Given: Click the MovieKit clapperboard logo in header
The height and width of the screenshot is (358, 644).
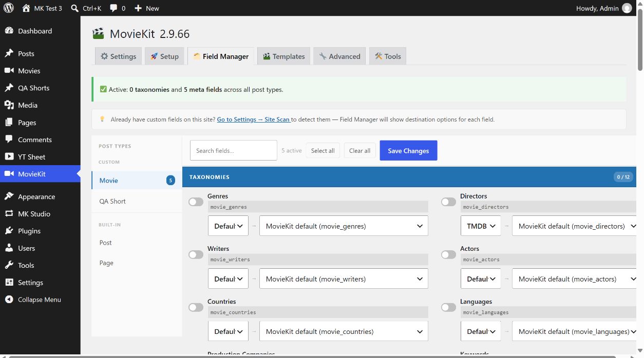Looking at the screenshot, I should click(98, 34).
